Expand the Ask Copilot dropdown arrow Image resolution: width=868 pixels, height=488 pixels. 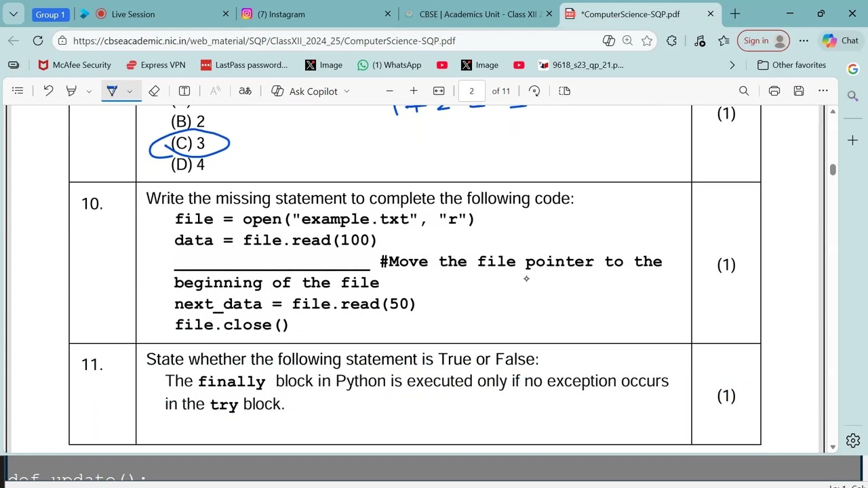click(347, 91)
